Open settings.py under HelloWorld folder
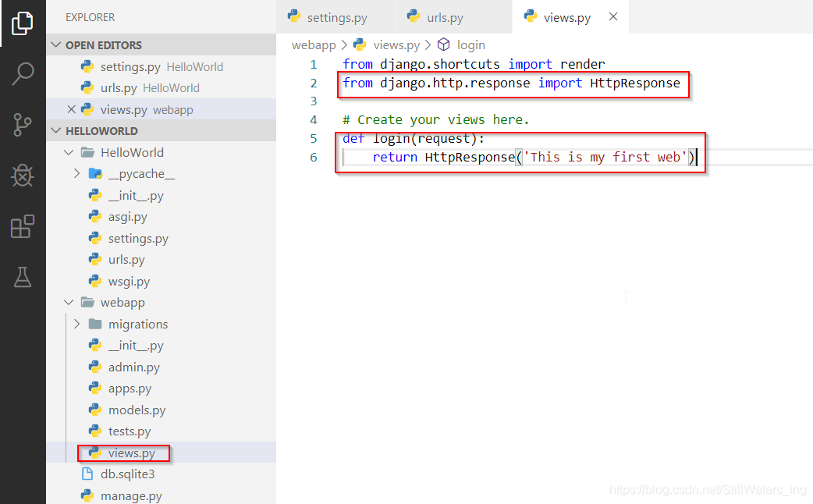The image size is (813, 504). coord(161,239)
